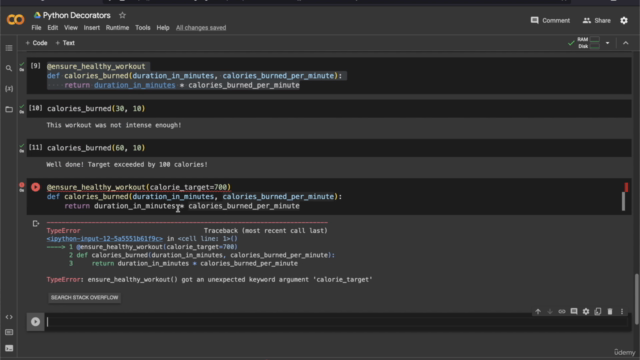Open the Files sidebar icon
Screen dimensions: 640x360
pyautogui.click(x=9, y=109)
